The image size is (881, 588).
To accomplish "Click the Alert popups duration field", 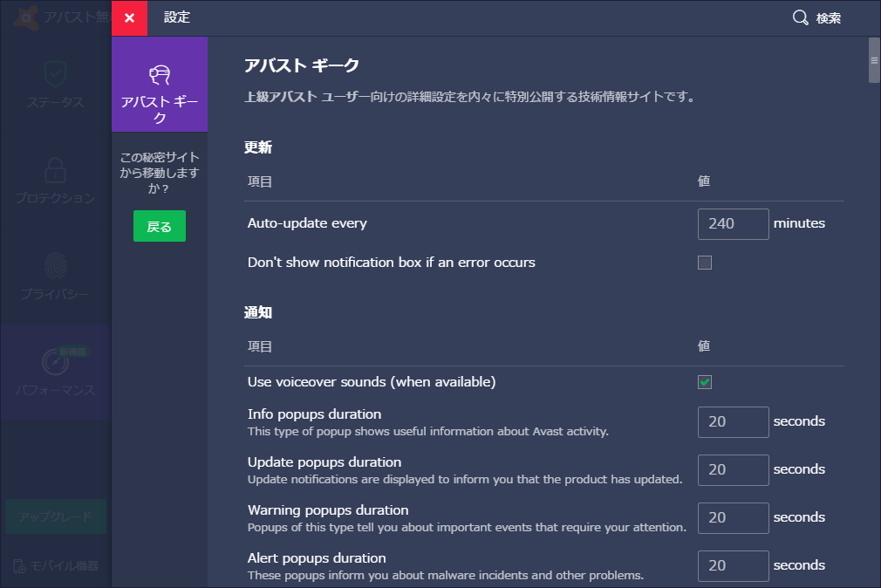I will (733, 565).
